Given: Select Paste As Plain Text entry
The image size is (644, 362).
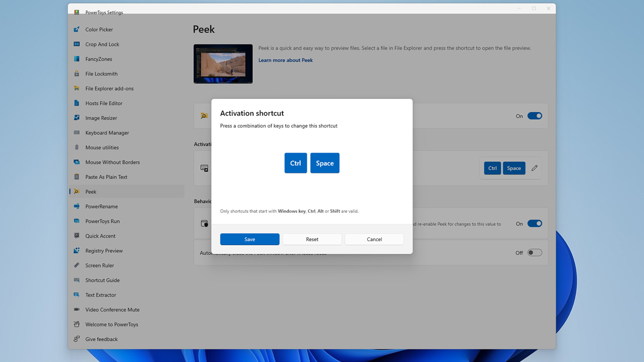Looking at the screenshot, I should 106,177.
